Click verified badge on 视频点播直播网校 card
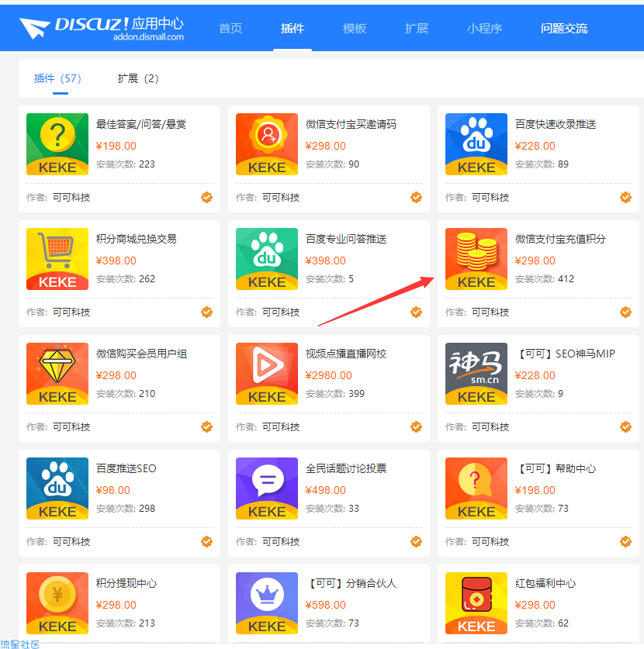644x649 pixels. (416, 426)
